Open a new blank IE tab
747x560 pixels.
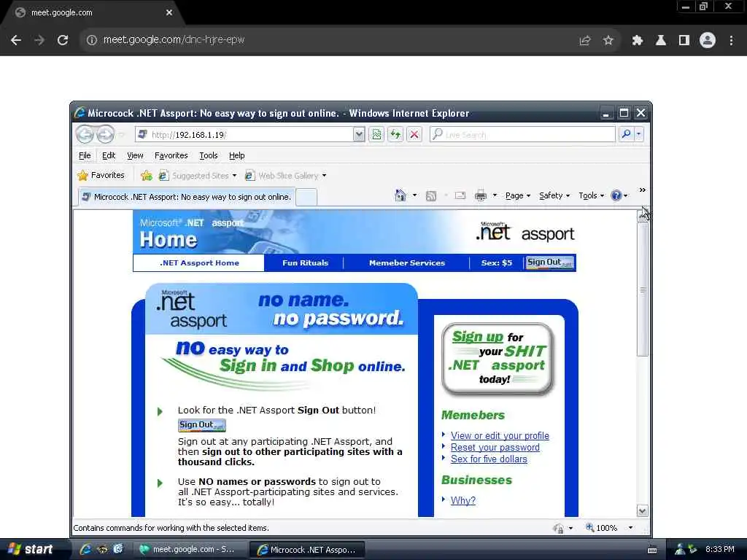click(306, 197)
